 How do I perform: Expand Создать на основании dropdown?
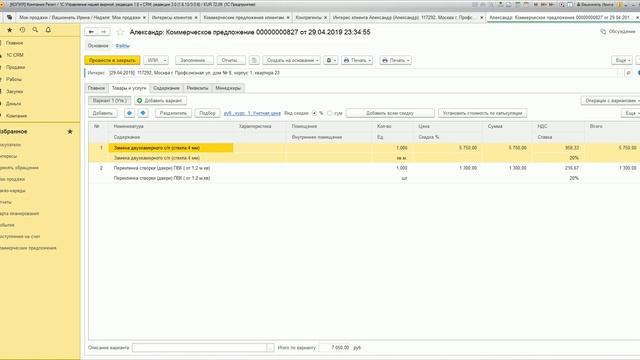click(291, 60)
